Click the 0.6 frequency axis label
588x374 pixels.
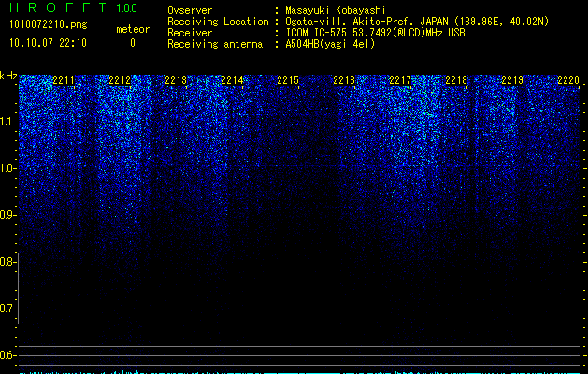[x=8, y=355]
